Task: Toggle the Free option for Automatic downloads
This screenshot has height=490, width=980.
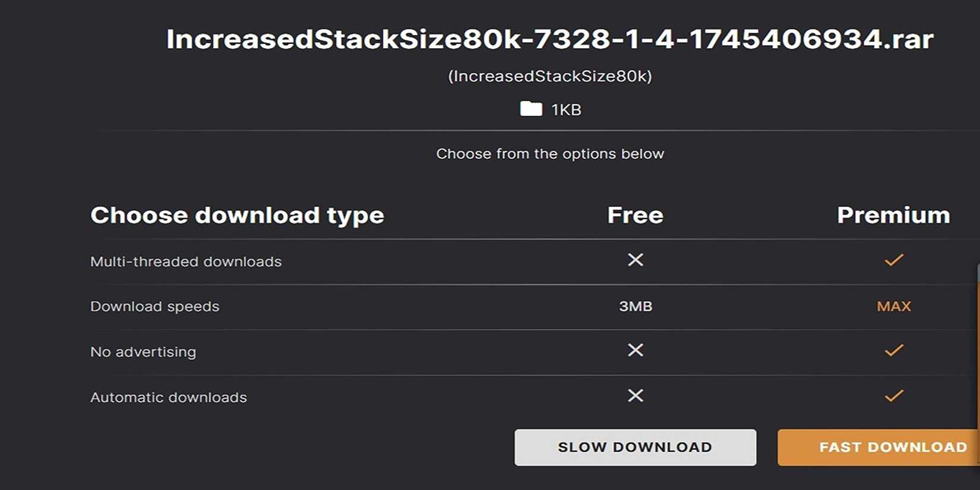Action: pos(635,396)
